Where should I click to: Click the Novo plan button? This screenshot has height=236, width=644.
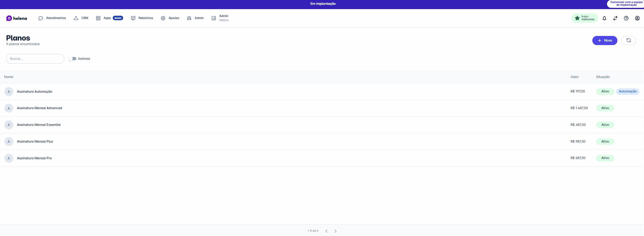pos(604,41)
